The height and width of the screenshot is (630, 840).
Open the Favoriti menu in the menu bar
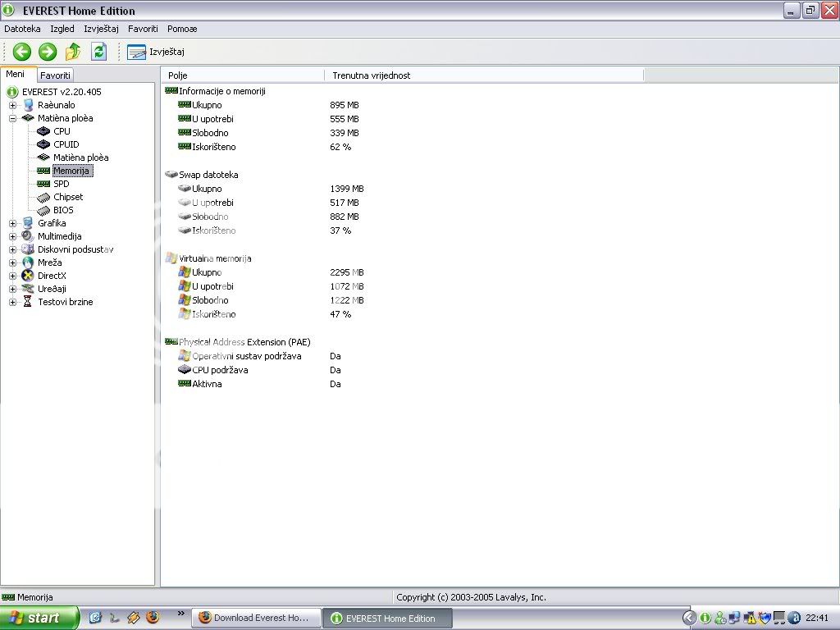point(143,29)
